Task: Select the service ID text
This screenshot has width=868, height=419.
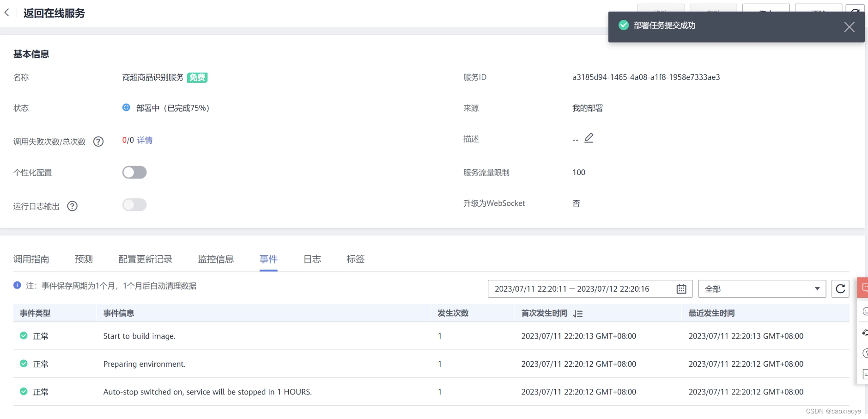Action: (x=646, y=77)
